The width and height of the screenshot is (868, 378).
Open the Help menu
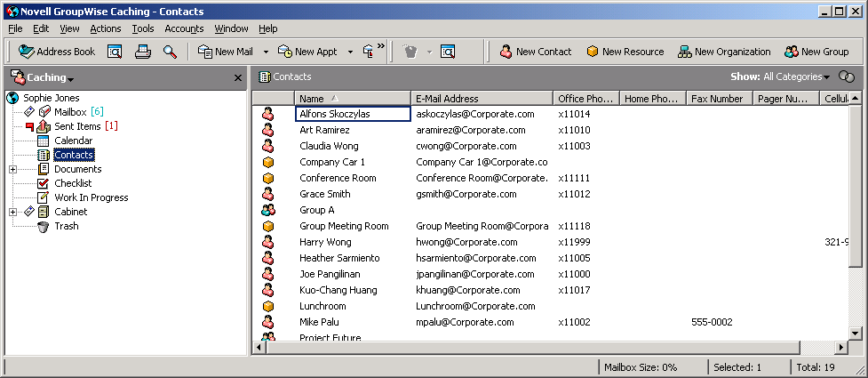[x=268, y=28]
